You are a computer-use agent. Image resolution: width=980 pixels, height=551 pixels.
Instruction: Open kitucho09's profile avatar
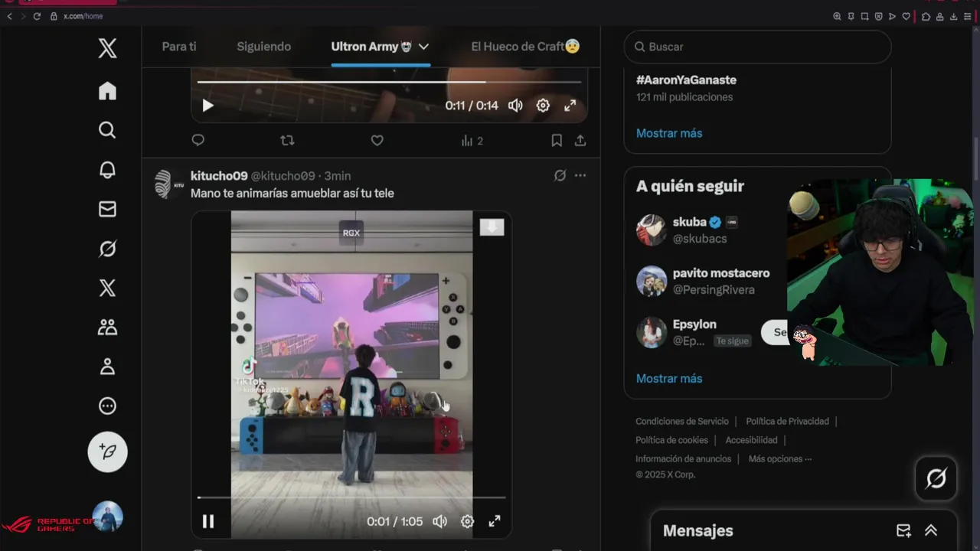click(168, 184)
